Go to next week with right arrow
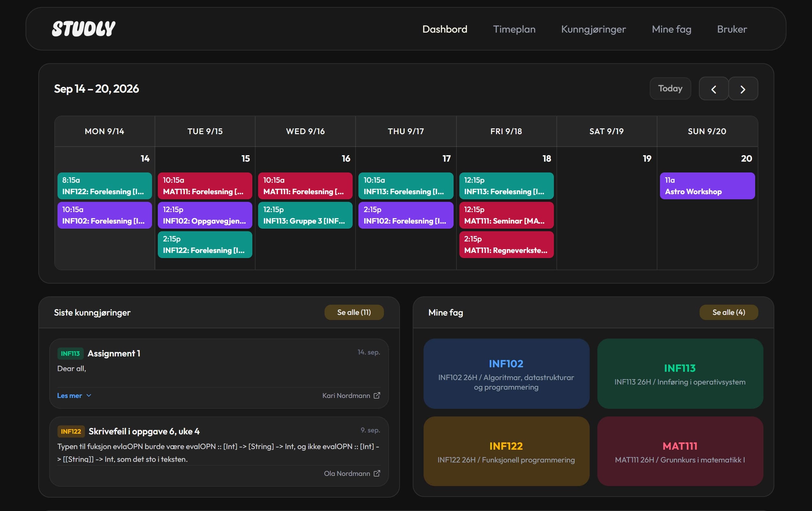 click(x=743, y=89)
